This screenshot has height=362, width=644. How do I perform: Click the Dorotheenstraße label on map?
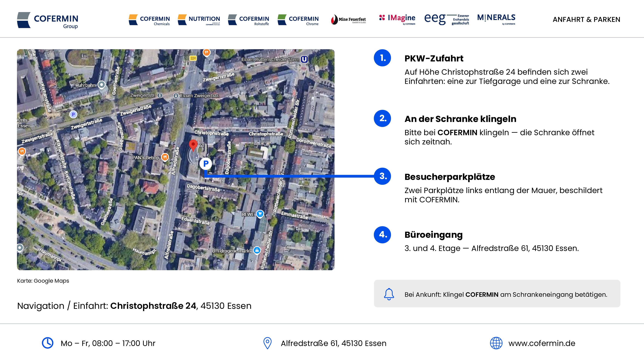[314, 143]
